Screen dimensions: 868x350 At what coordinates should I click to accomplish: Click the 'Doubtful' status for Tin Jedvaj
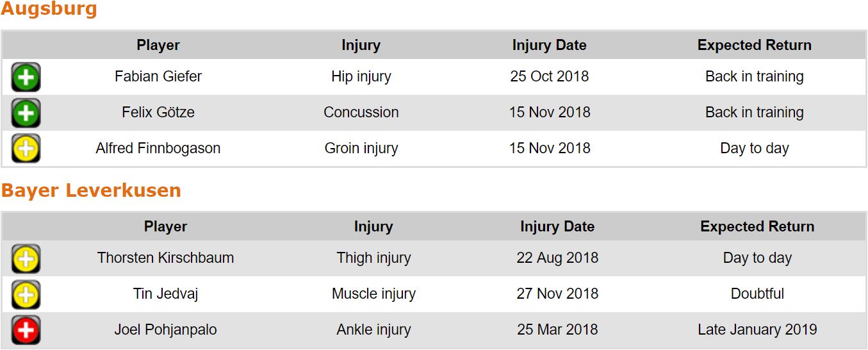coord(757,294)
